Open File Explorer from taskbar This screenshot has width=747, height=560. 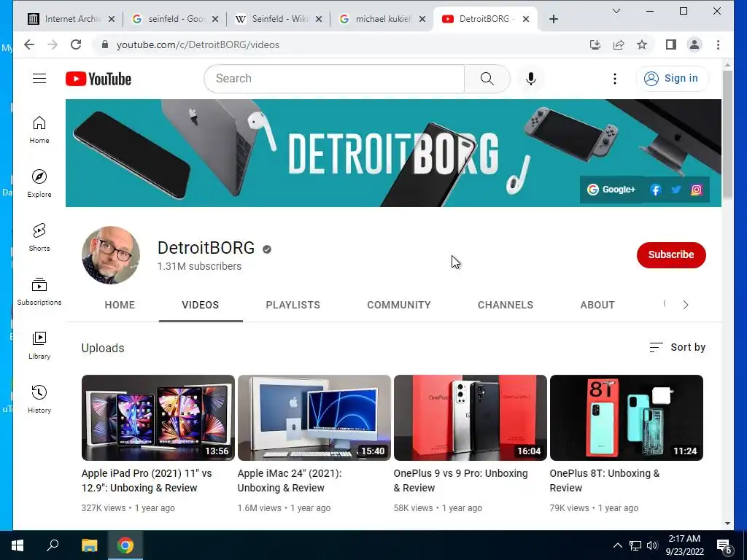(x=89, y=545)
